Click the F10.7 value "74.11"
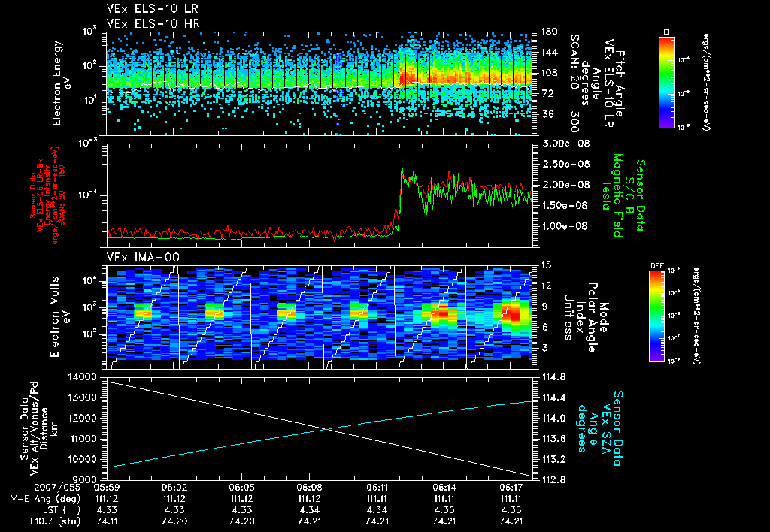This screenshot has height=532, width=770. (x=107, y=521)
